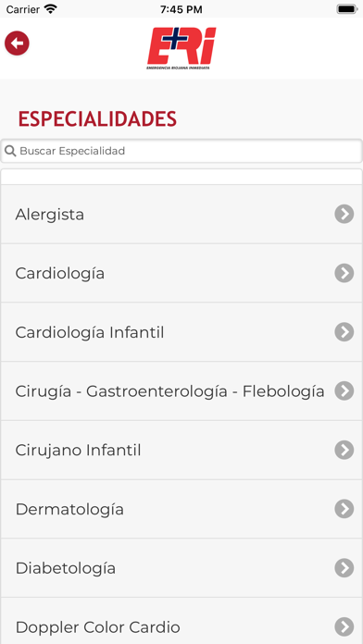Tap the chevron icon beside Cardiología
363x644 pixels.
(x=344, y=273)
